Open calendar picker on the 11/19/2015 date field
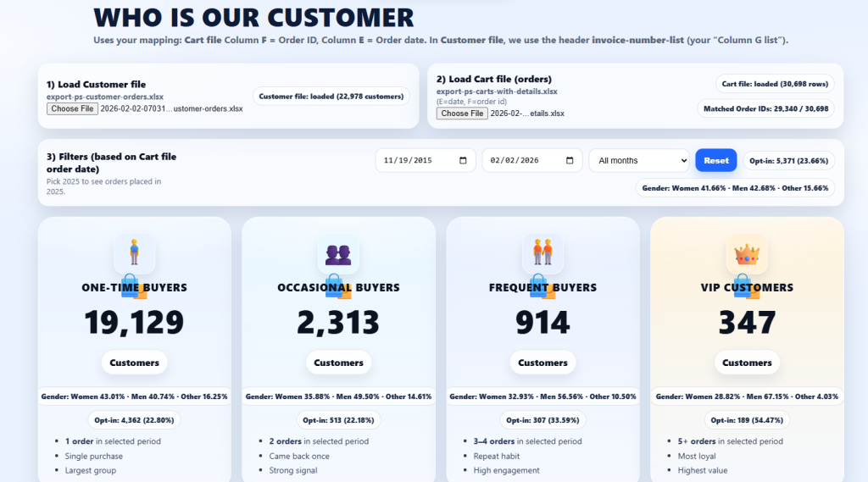 pyautogui.click(x=463, y=160)
